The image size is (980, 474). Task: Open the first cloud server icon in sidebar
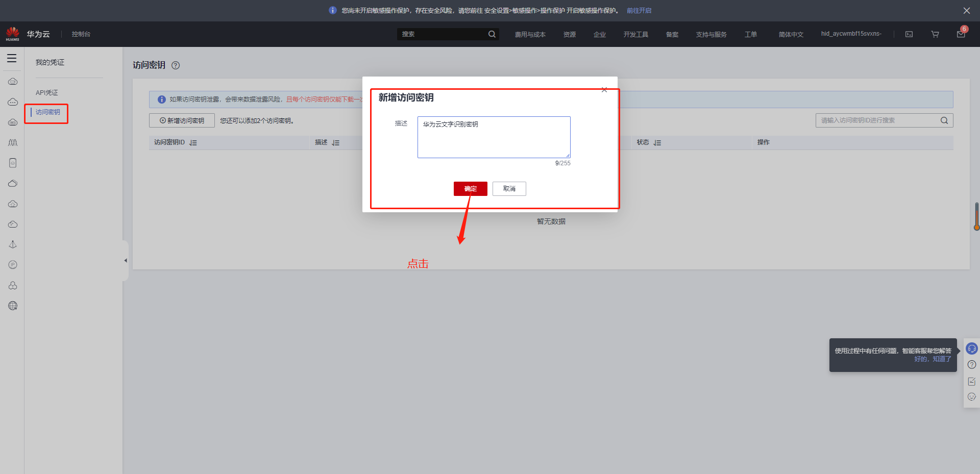click(13, 81)
